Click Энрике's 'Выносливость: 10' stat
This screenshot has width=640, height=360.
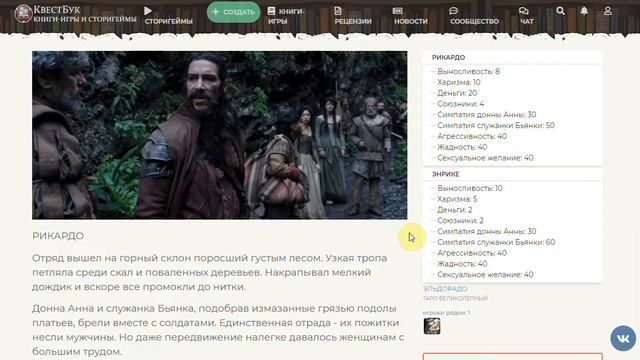coord(470,188)
